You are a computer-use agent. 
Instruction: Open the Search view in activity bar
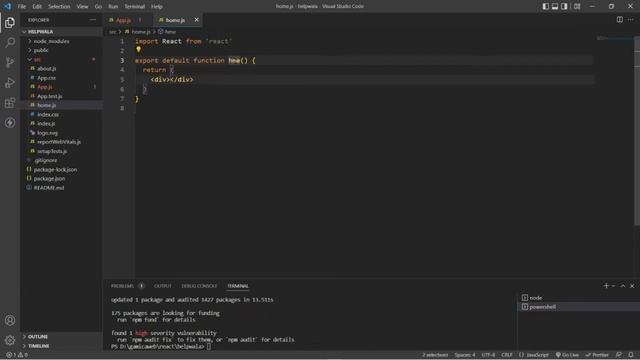10,42
